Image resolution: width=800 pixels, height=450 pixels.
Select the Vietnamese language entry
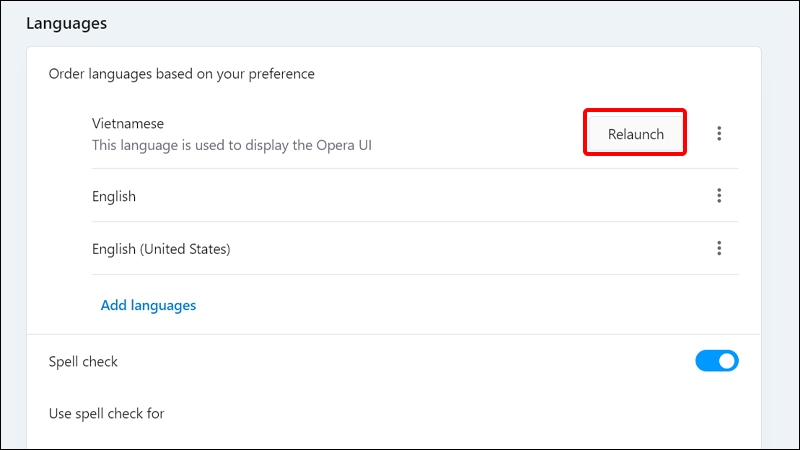128,124
